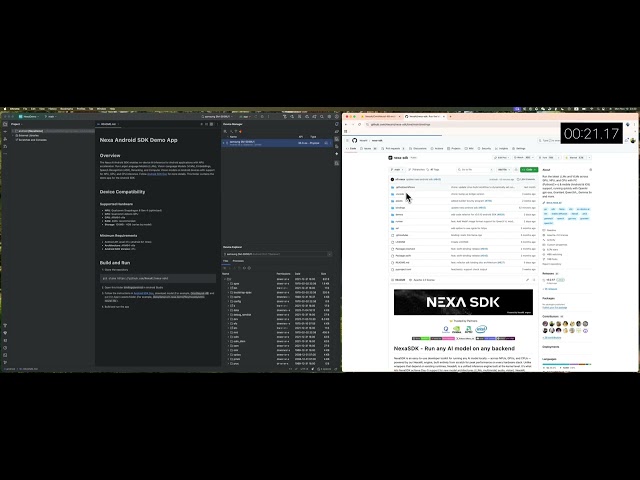Open a new Chrome tab
This screenshot has width=640, height=480.
[450, 117]
